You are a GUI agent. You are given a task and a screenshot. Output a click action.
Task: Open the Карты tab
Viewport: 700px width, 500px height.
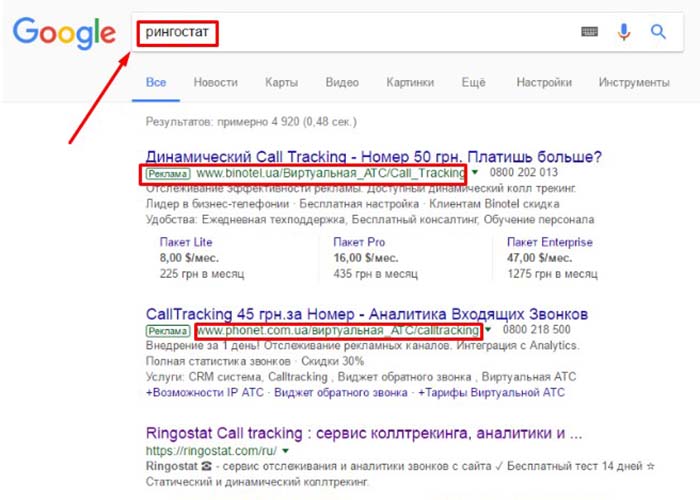281,83
